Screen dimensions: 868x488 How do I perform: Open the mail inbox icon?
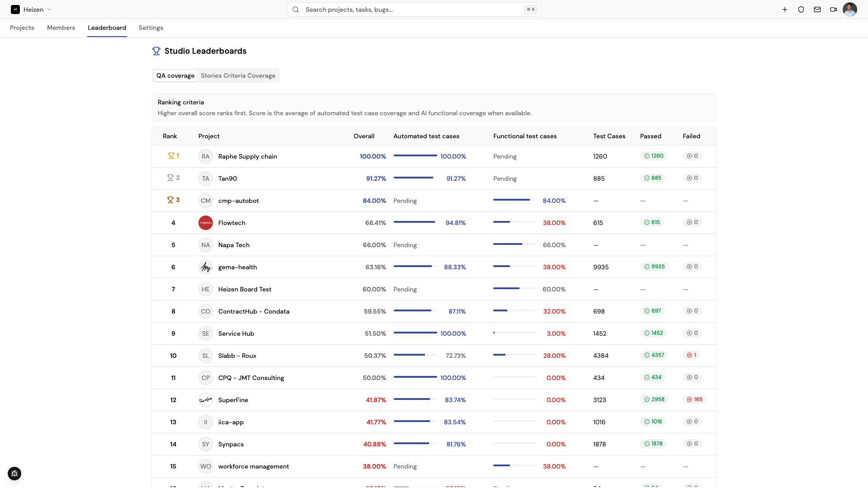point(817,9)
